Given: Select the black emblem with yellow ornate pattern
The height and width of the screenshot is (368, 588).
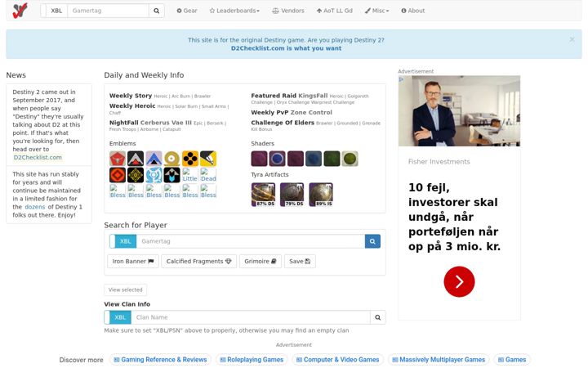Looking at the screenshot, I should click(x=136, y=175).
